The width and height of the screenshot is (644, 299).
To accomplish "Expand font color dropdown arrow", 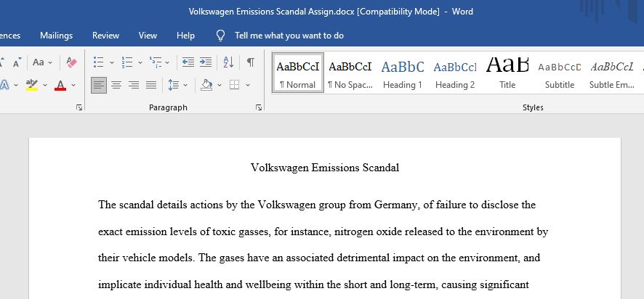I will pos(73,85).
